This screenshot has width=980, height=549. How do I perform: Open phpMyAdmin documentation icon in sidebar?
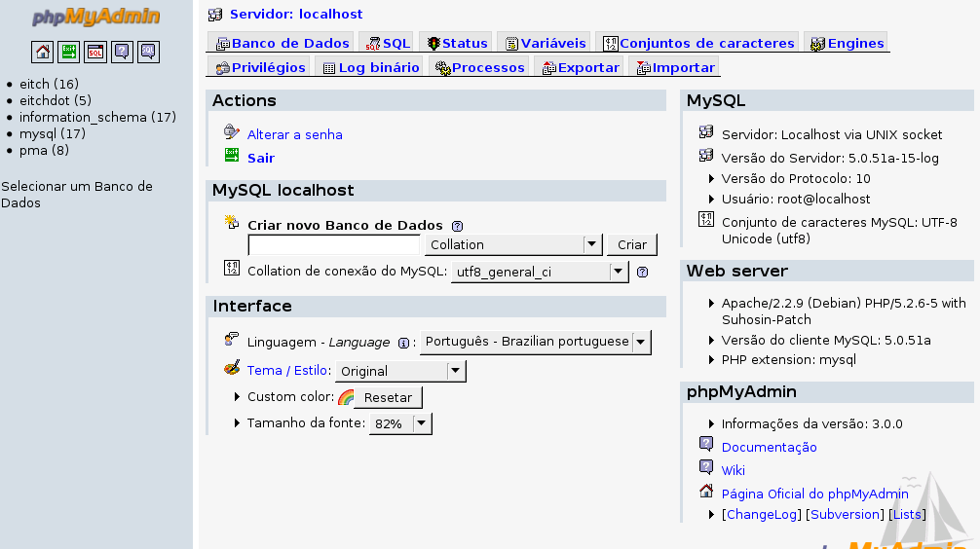click(122, 52)
